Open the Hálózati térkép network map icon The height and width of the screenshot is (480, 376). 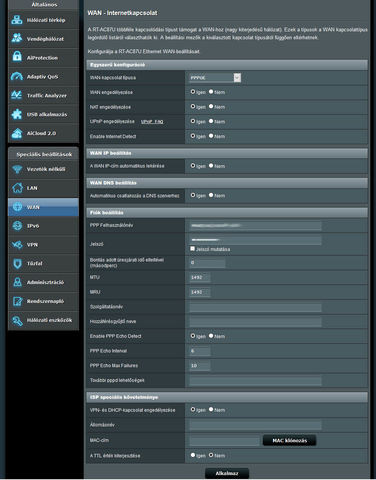tap(17, 20)
